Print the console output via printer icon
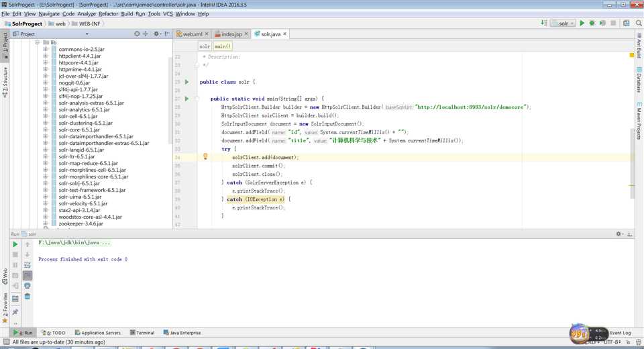 27,286
